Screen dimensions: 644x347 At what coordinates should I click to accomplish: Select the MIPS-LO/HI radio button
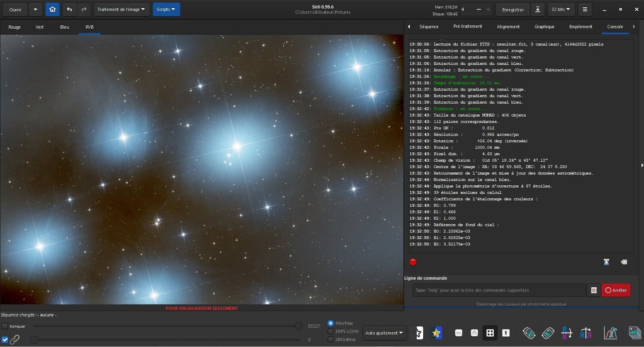click(331, 331)
